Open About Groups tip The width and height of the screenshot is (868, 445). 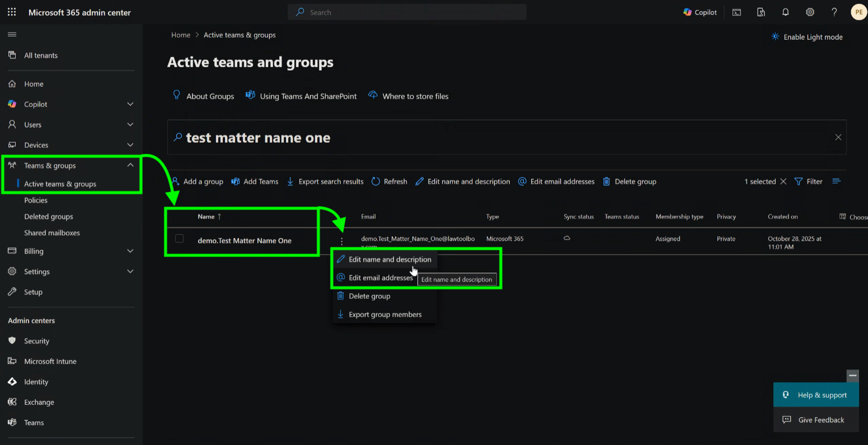point(203,96)
